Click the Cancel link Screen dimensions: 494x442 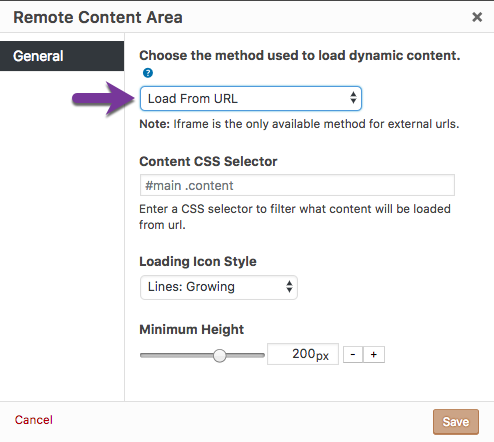34,420
